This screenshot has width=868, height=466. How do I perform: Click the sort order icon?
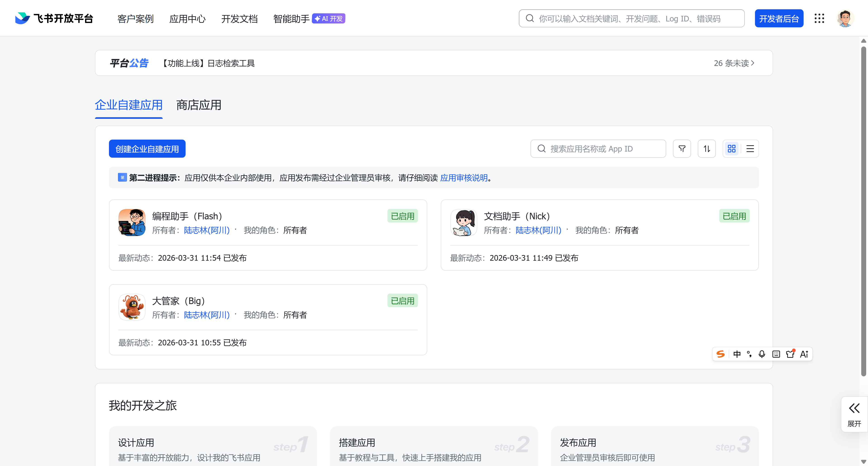coord(707,148)
